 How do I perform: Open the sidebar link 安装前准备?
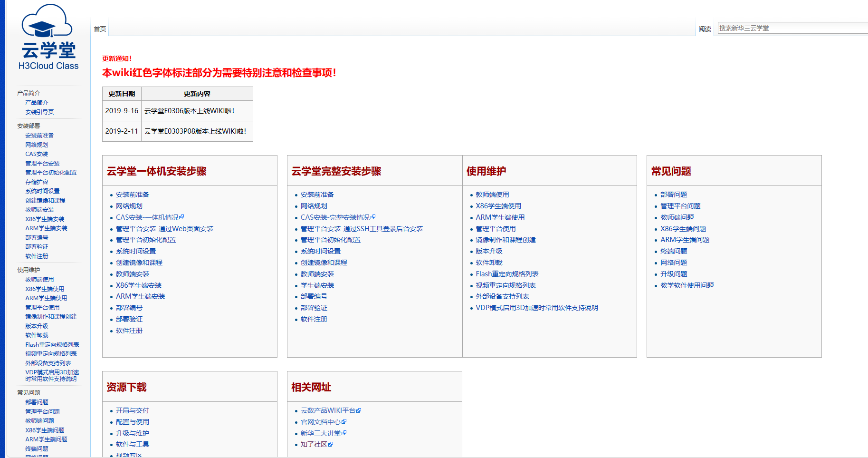click(x=39, y=136)
